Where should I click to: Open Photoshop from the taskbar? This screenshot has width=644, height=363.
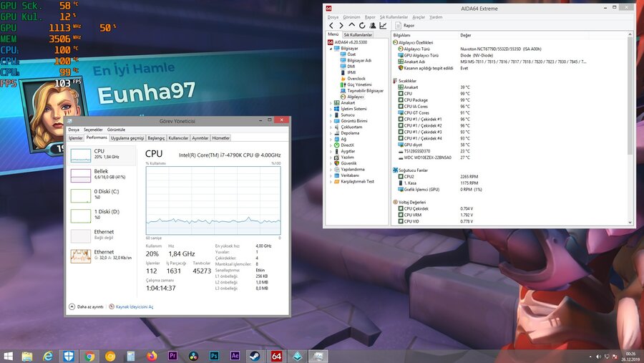[x=214, y=356]
